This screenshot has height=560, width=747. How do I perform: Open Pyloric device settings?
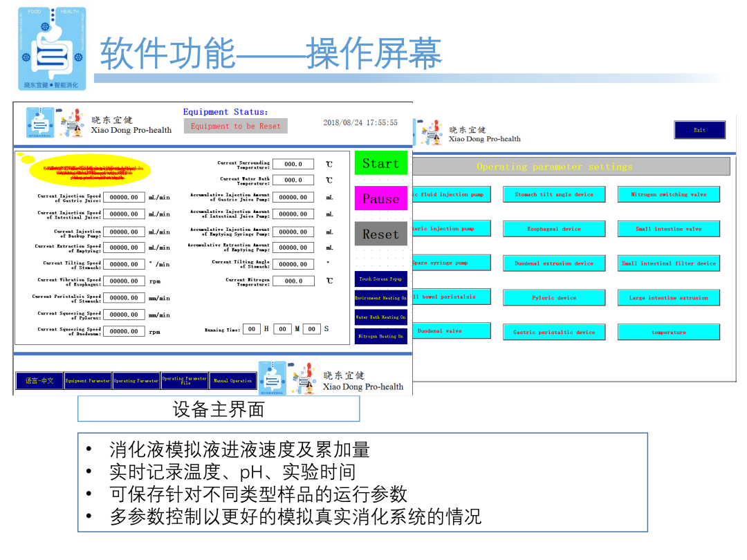(x=554, y=297)
